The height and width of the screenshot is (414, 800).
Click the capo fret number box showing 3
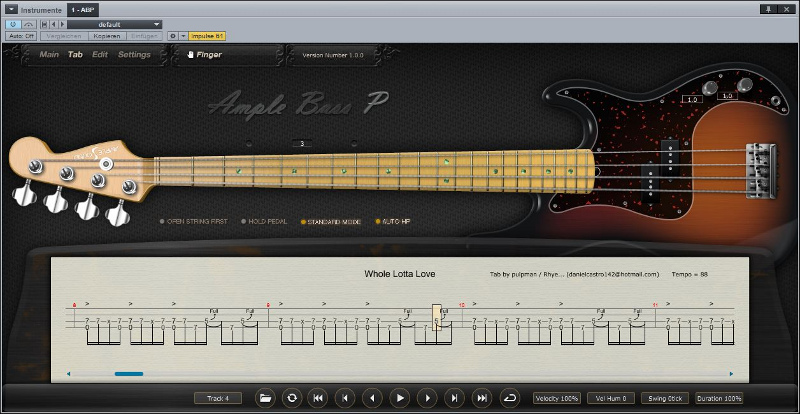click(302, 143)
